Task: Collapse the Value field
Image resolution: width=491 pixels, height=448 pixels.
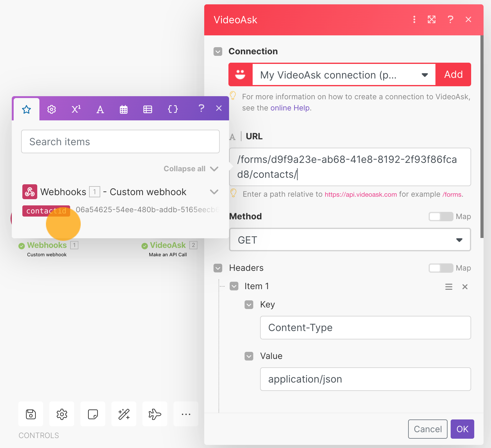Action: pos(249,356)
